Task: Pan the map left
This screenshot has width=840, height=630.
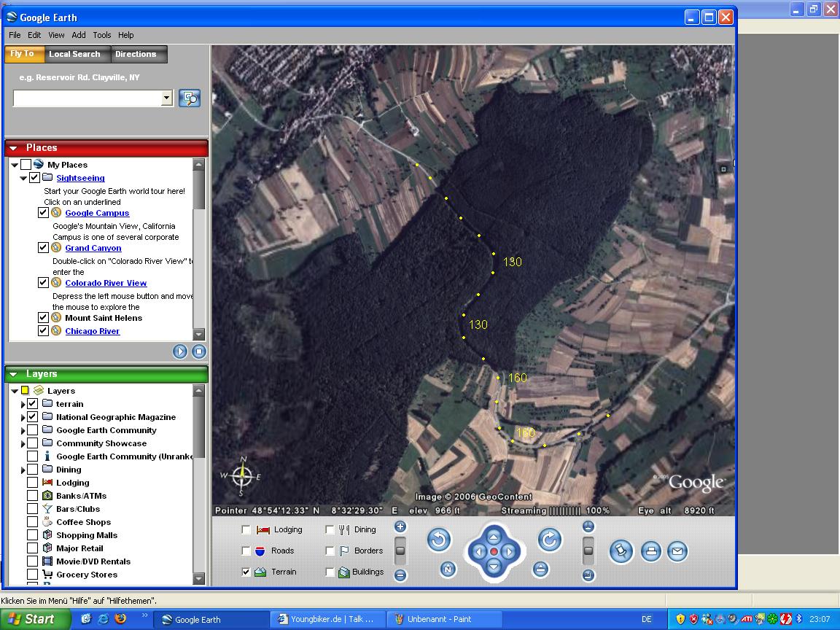Action: click(479, 551)
